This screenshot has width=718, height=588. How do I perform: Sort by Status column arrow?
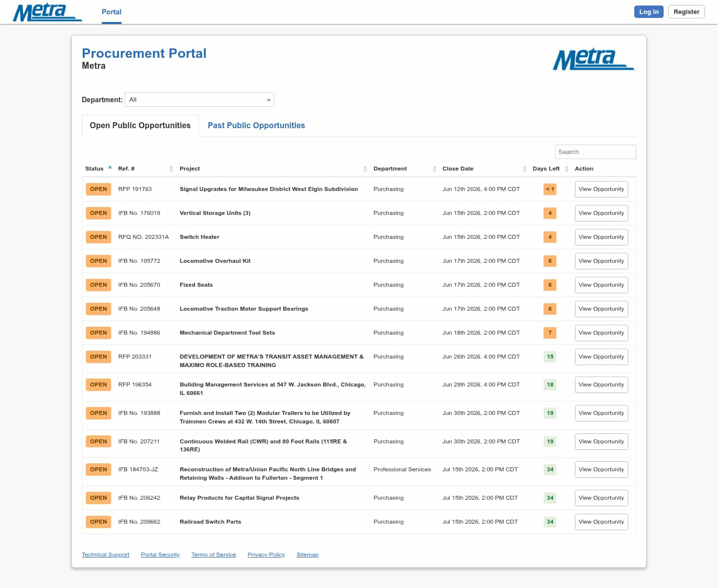(x=110, y=168)
